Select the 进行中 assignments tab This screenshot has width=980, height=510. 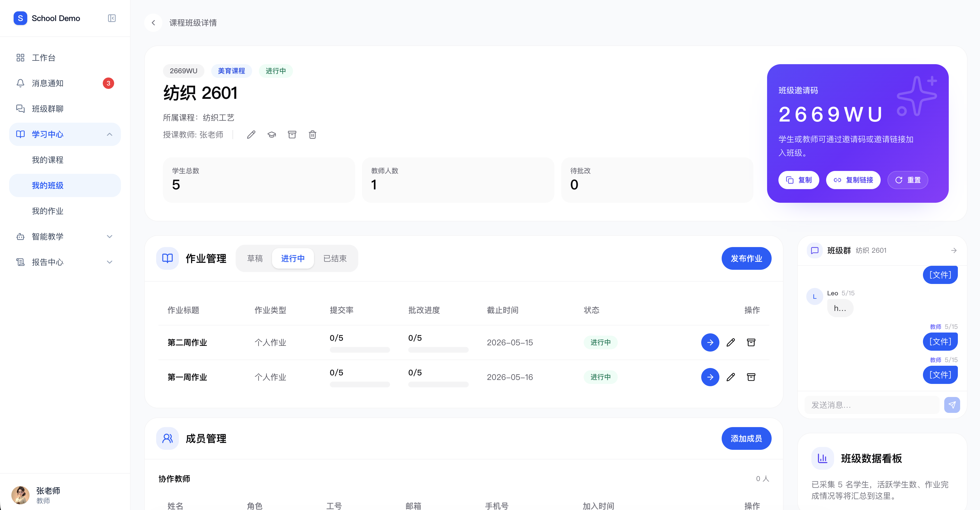coord(293,258)
